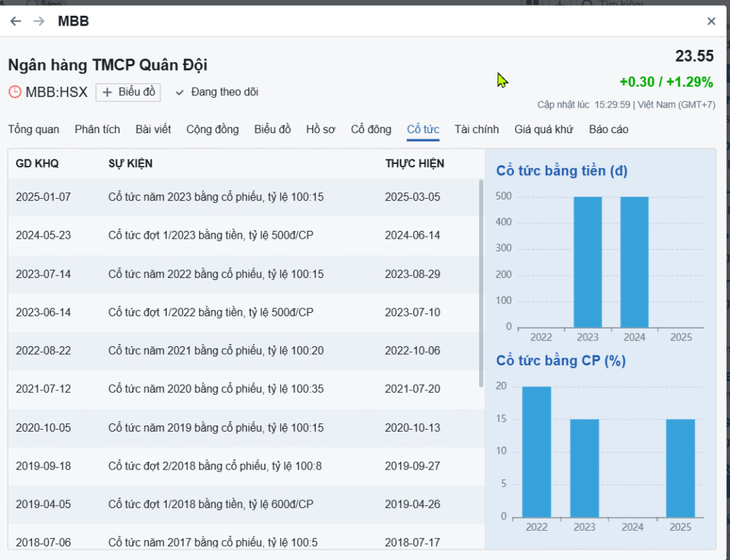Image resolution: width=730 pixels, height=560 pixels.
Task: Click the forward arrow icon
Action: pos(38,21)
